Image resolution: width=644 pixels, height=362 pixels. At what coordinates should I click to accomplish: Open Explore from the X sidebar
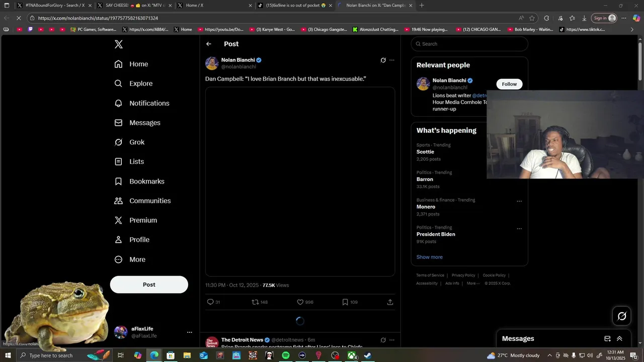click(133, 83)
